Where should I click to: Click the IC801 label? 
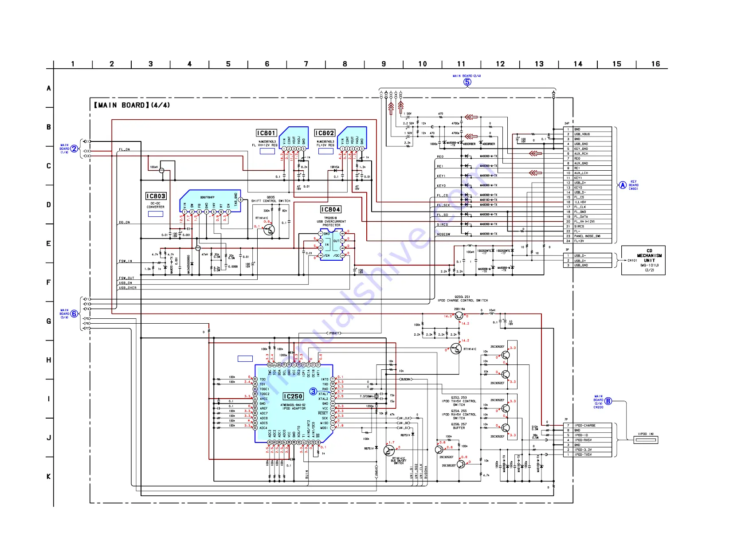coord(266,133)
